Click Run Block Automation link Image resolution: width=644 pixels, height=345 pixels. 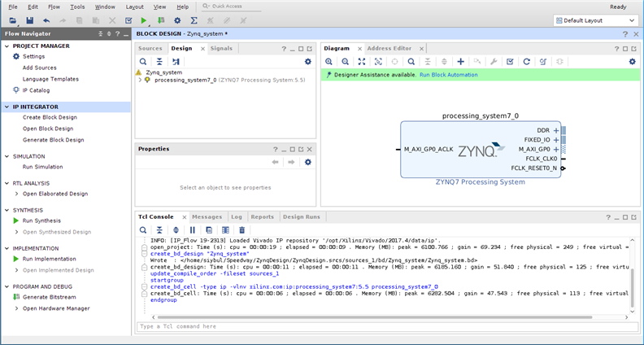(x=448, y=75)
